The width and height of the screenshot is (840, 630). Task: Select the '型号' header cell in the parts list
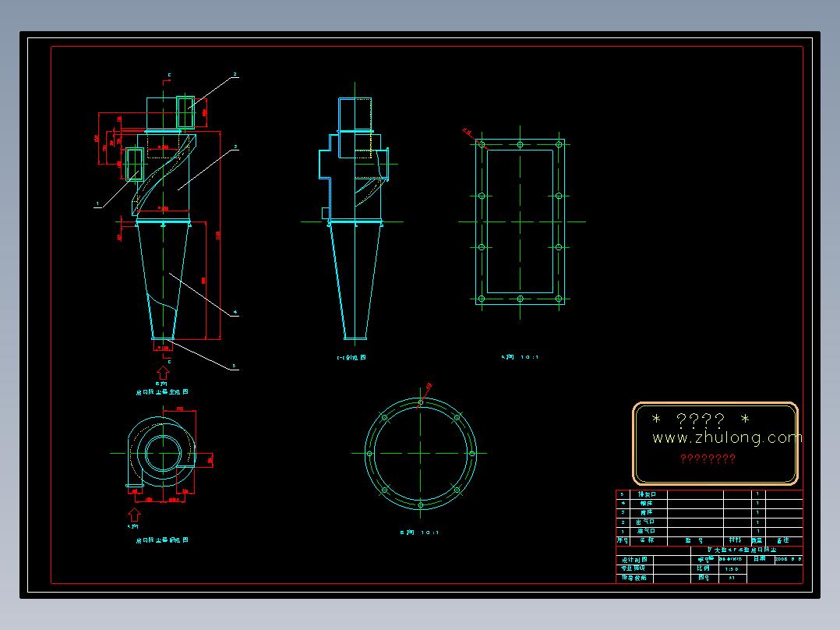(x=695, y=540)
